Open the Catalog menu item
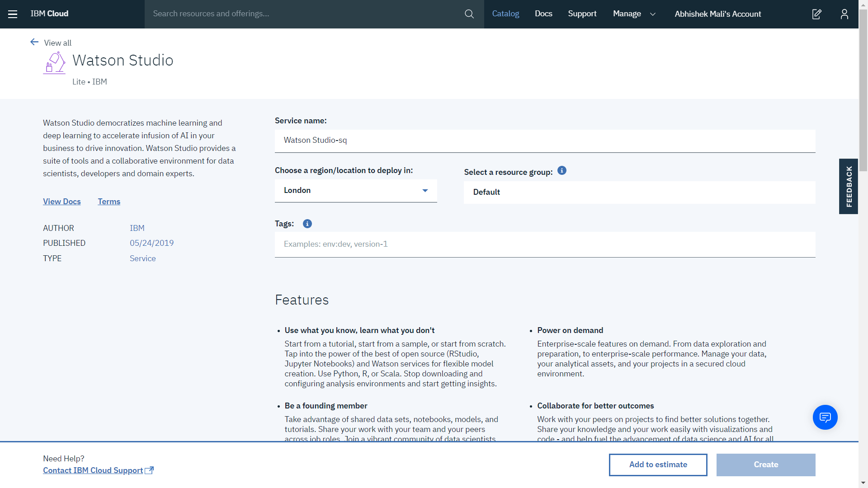The height and width of the screenshot is (488, 868). [x=505, y=14]
